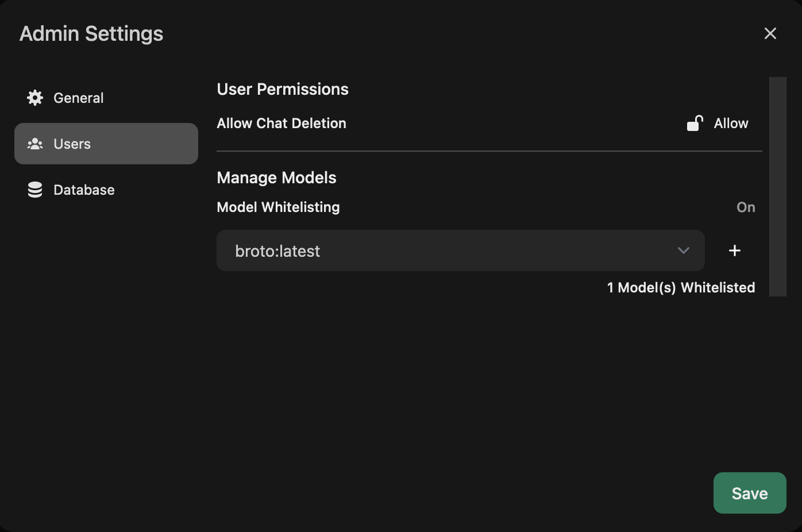Screen dimensions: 802x532
Task: Click the 1 Model(s) Whitelisted label
Action: click(x=681, y=287)
